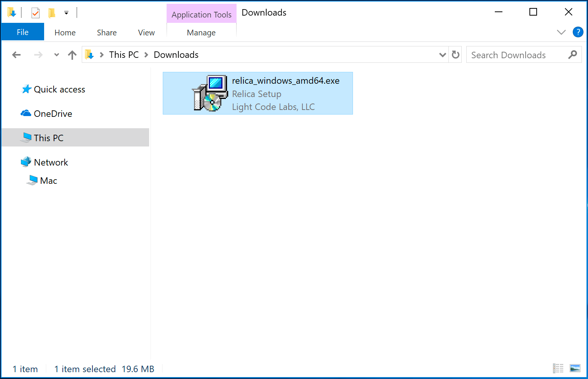Navigate to This PC via the breadcrumb
The height and width of the screenshot is (379, 588).
pyautogui.click(x=124, y=54)
